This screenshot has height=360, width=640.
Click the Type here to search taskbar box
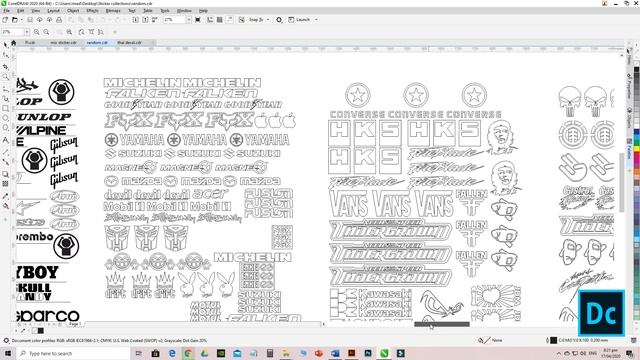pos(73,353)
